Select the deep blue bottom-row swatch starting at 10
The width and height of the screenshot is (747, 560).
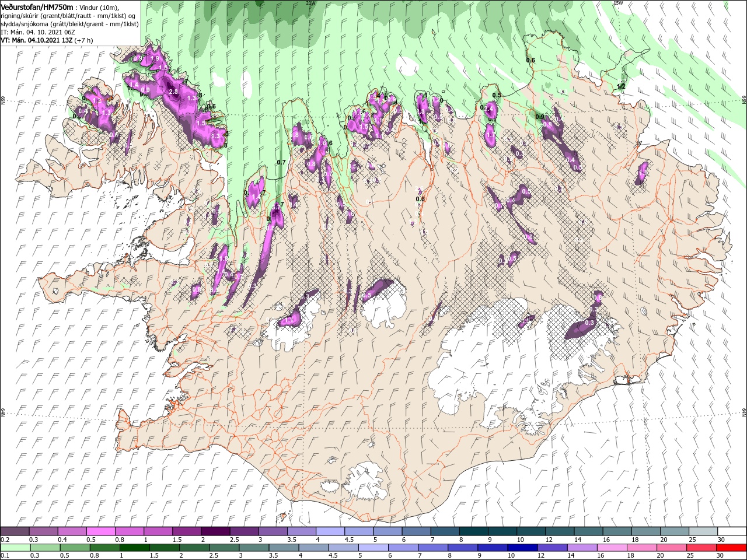point(522,548)
